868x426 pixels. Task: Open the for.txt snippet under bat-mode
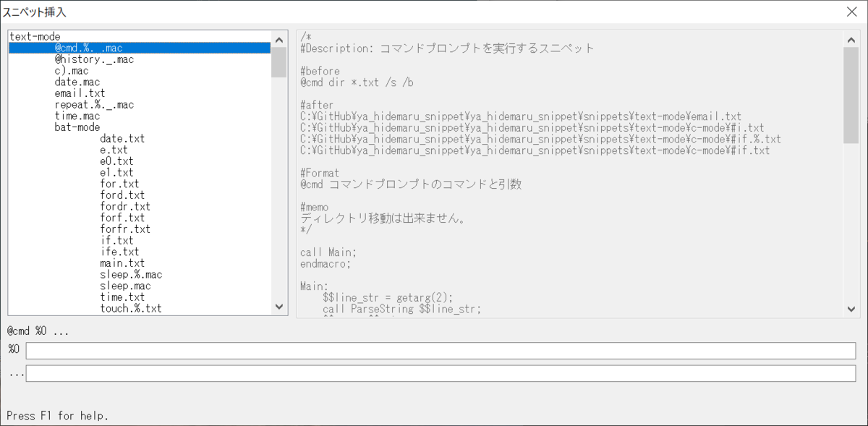point(119,184)
